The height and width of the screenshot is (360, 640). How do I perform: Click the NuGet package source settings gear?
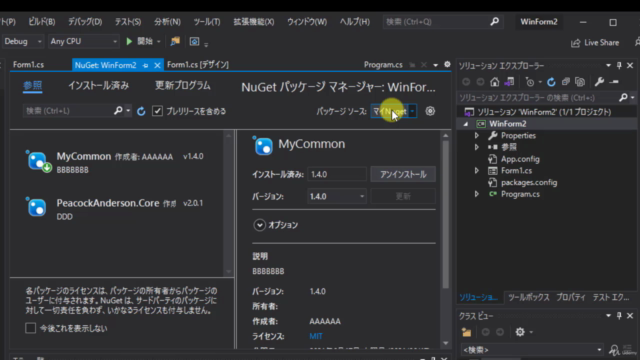[x=430, y=111]
